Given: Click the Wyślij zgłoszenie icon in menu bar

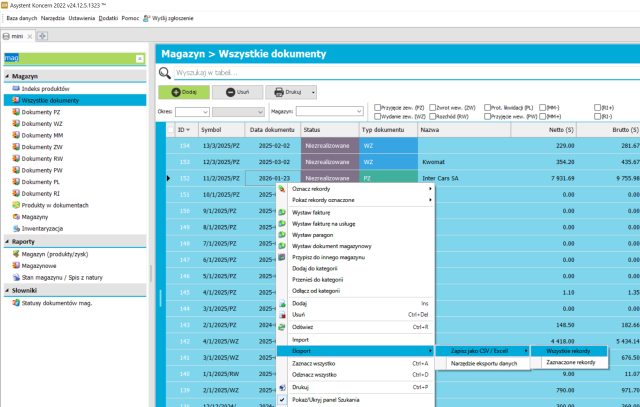Looking at the screenshot, I should [x=147, y=18].
